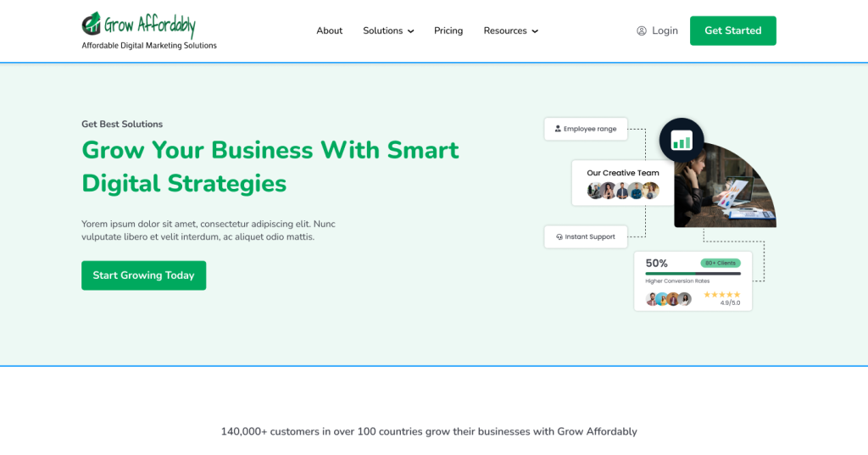Click the Our Creative Team avatars
The height and width of the screenshot is (455, 868).
coord(623,191)
